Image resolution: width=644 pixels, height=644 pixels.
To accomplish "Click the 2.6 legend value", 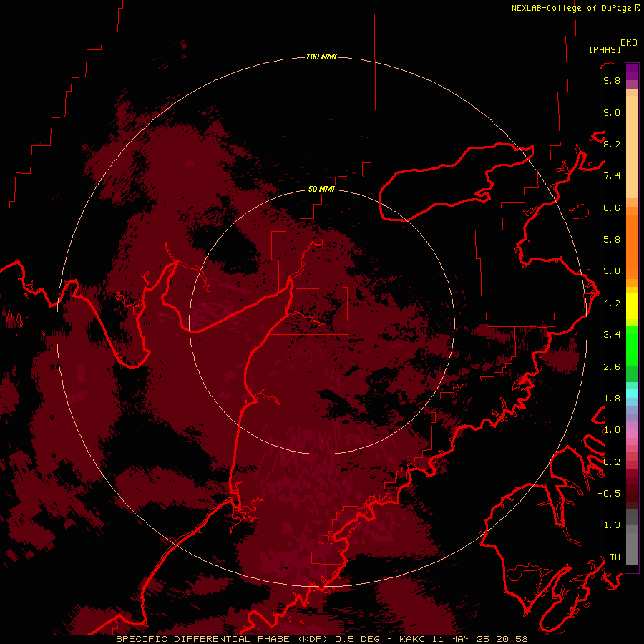I will point(612,367).
